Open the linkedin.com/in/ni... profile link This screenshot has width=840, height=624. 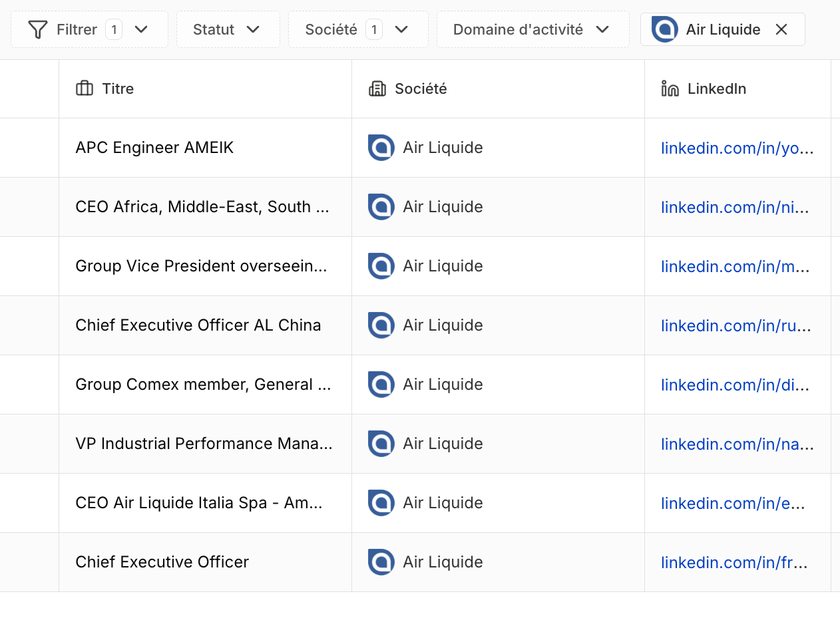(735, 207)
